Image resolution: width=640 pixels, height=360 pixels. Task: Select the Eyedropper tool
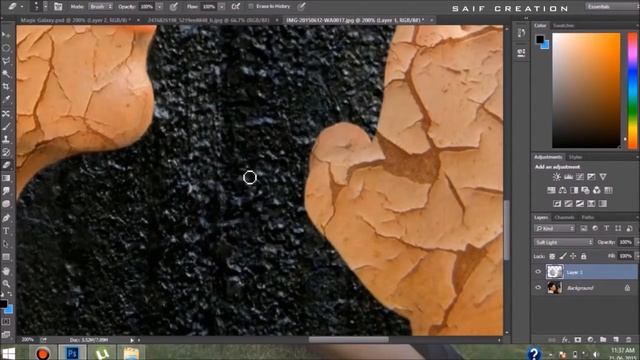point(6,99)
